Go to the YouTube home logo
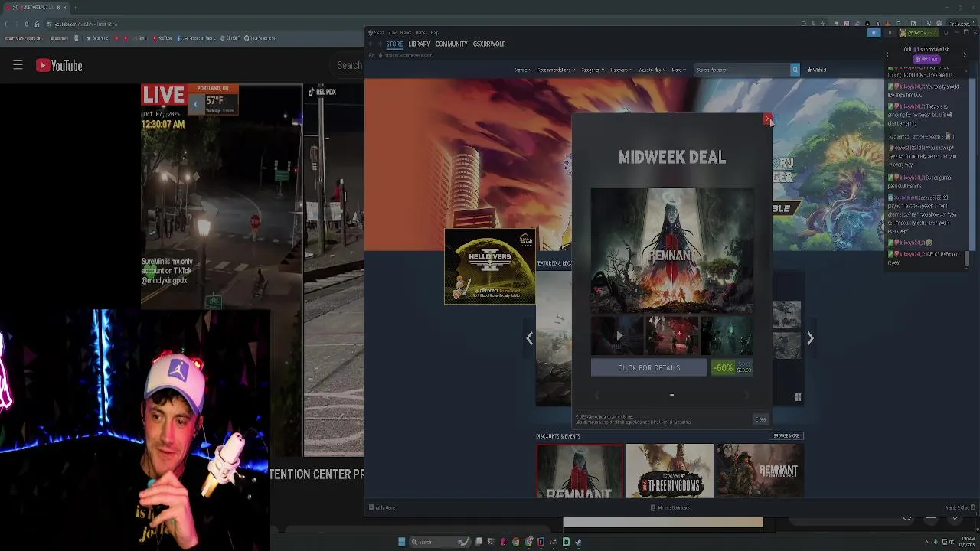The height and width of the screenshot is (551, 980). click(59, 66)
